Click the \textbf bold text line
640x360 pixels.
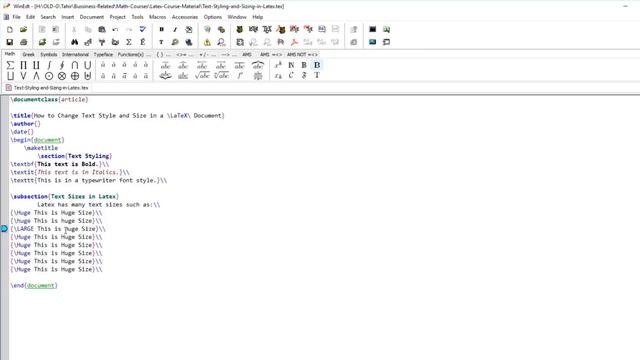[60, 164]
